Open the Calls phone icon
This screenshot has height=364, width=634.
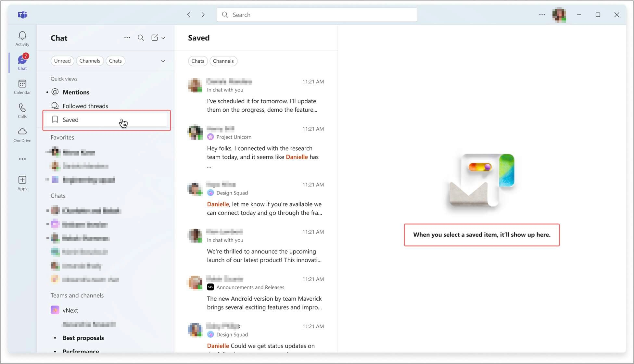(22, 108)
